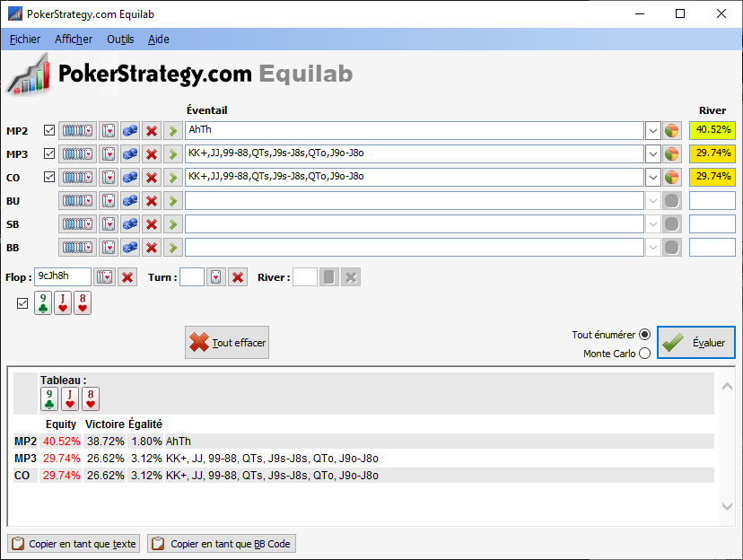Click the Tout effacer button
The width and height of the screenshot is (743, 560).
[227, 343]
